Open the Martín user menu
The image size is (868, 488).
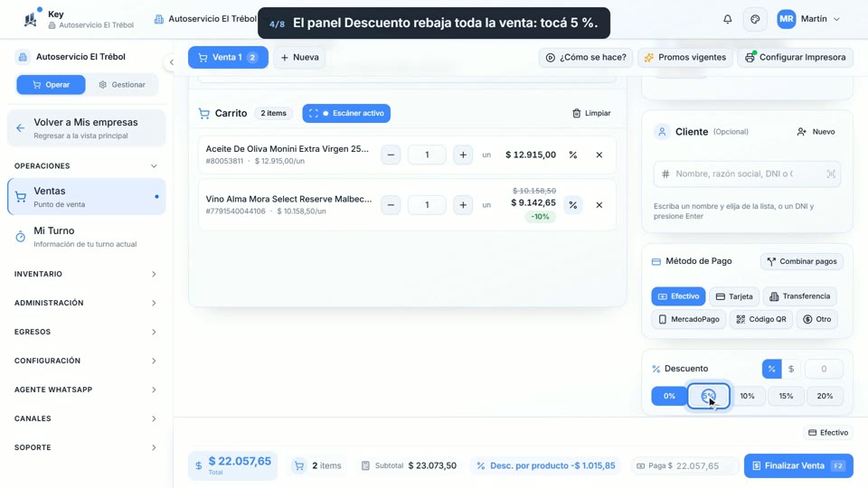(808, 19)
